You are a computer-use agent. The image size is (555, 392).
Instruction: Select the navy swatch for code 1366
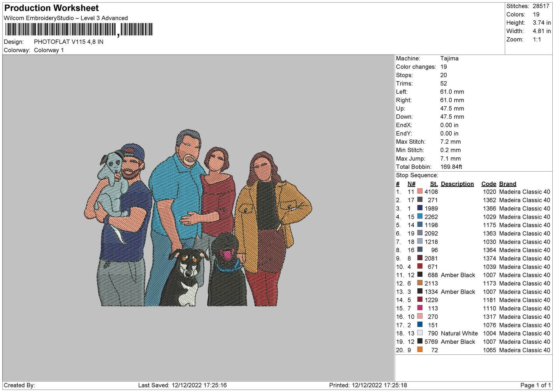pyautogui.click(x=420, y=208)
